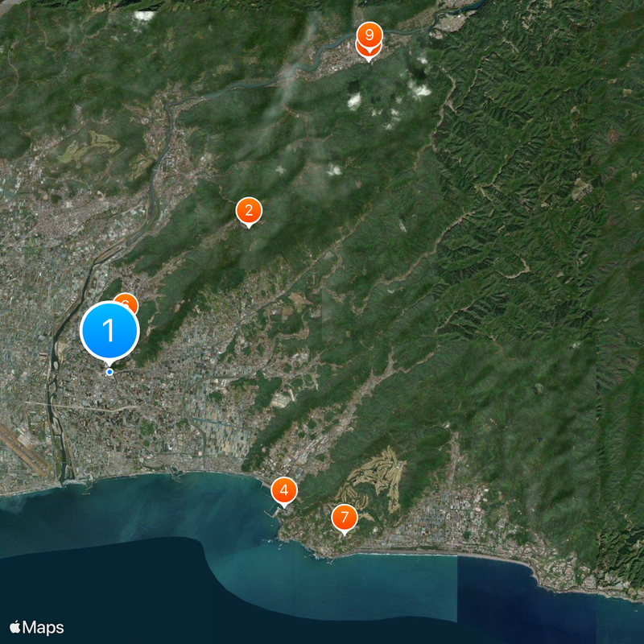
Task: Select orange pin number 9
Action: [x=369, y=35]
